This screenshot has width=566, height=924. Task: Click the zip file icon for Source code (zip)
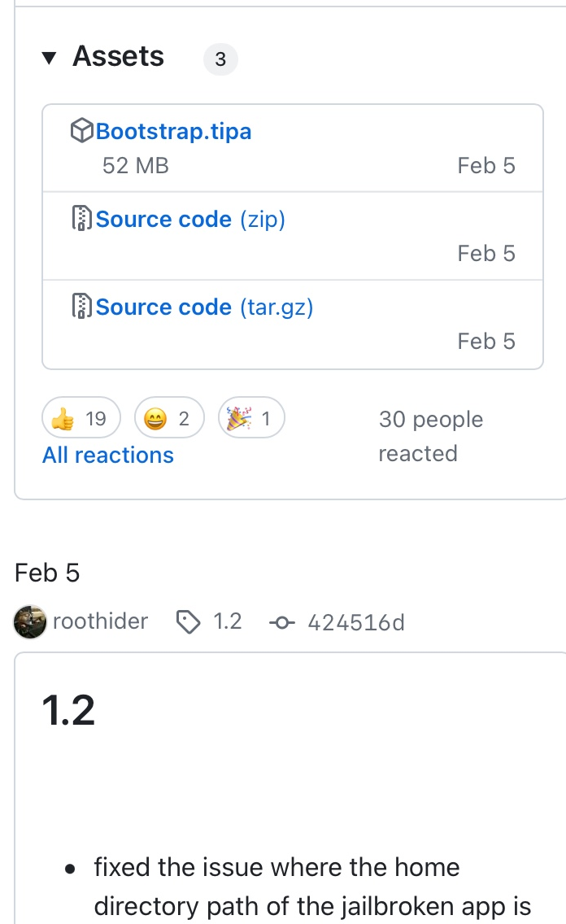[82, 218]
